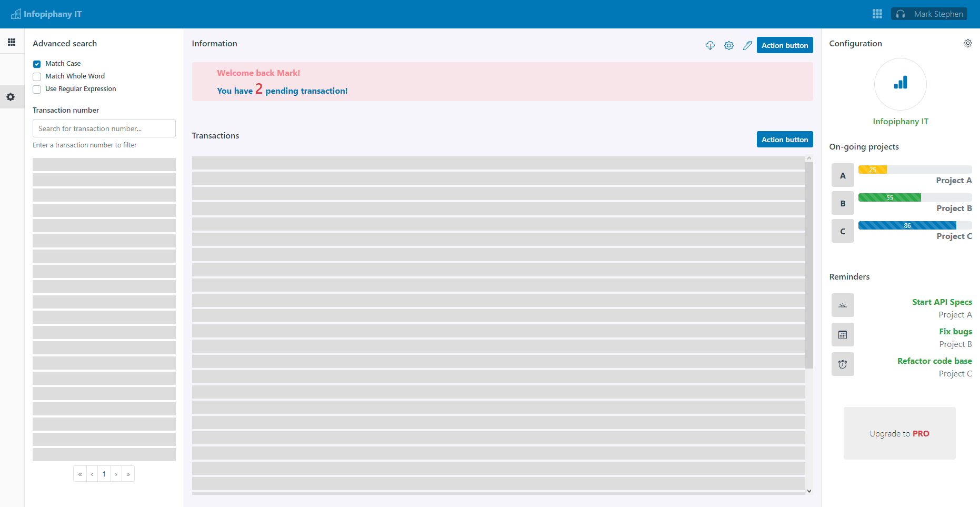The height and width of the screenshot is (507, 980).
Task: Go to the next pagination page
Action: pyautogui.click(x=116, y=474)
